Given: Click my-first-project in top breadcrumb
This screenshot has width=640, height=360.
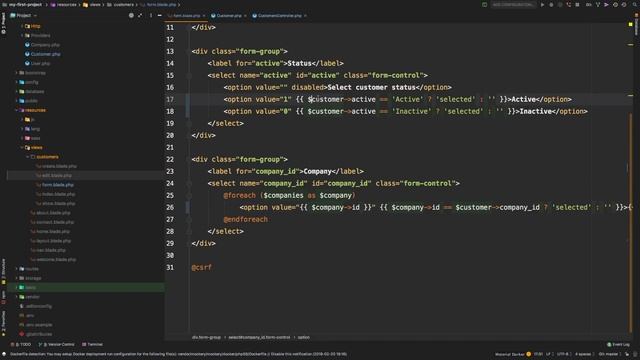Looking at the screenshot, I should click(x=25, y=4).
